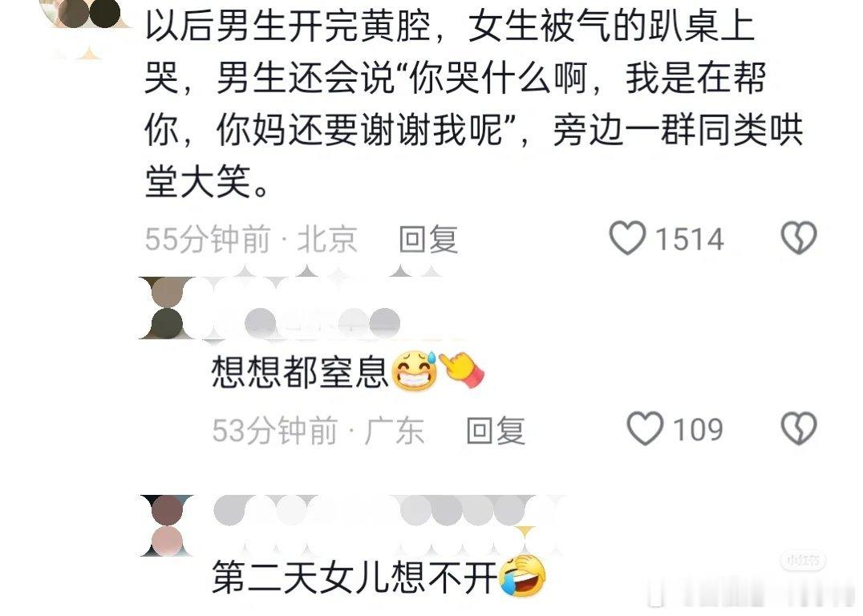Screen dimensions: 863x616
Task: Tap the 53分钟前 · 广东 timestamp
Action: (x=318, y=430)
